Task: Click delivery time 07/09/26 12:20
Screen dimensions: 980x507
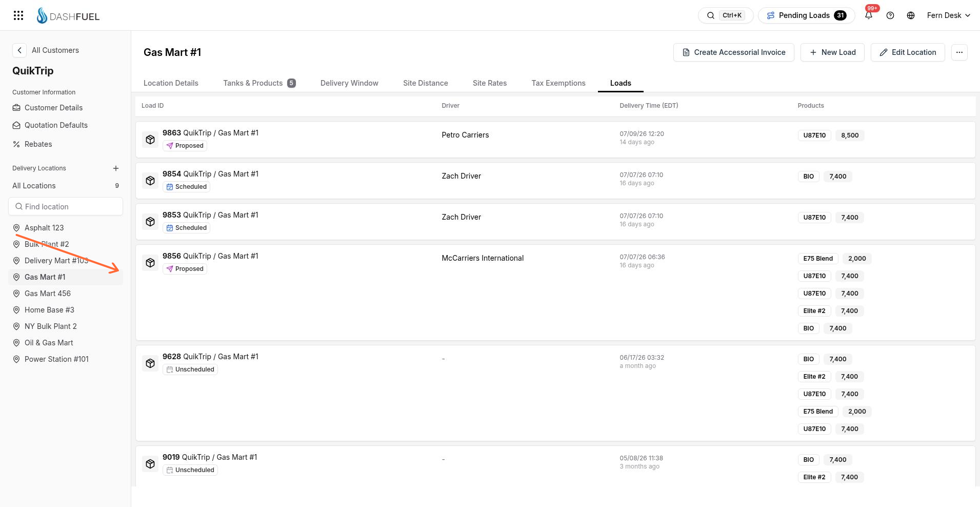Action: click(642, 134)
